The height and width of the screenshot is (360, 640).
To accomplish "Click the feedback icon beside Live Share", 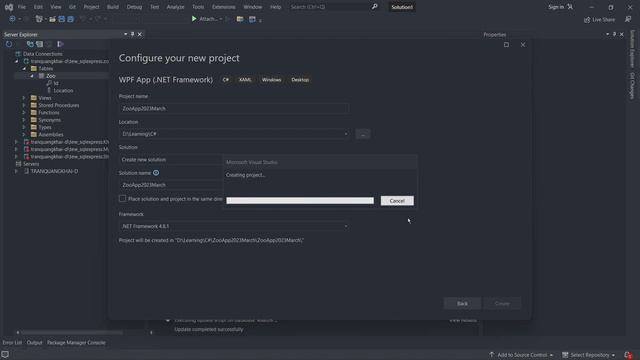I will (628, 19).
